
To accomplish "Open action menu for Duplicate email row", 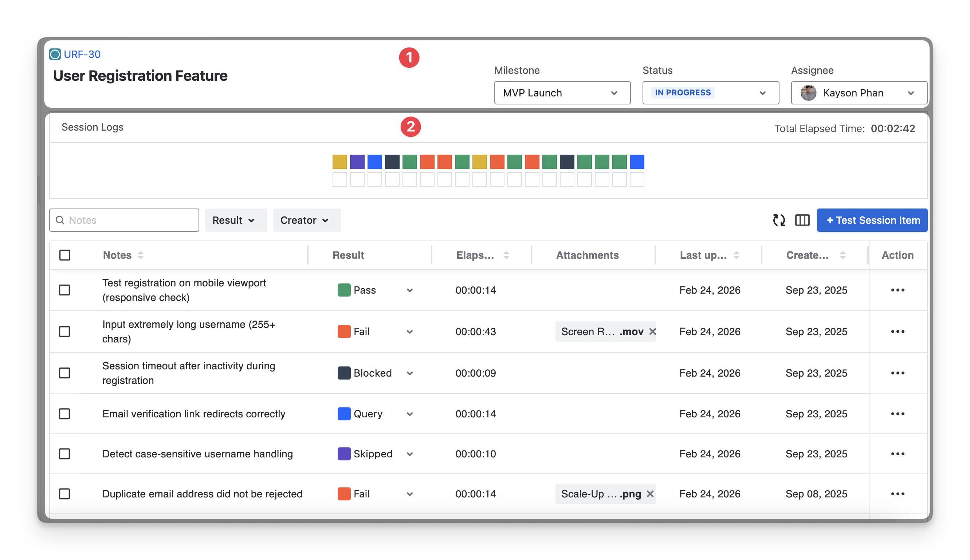I will point(897,494).
